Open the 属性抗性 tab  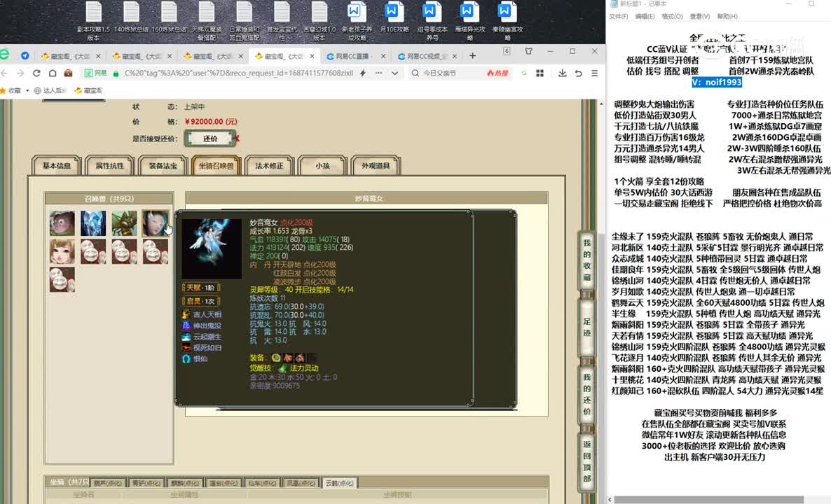pos(110,166)
